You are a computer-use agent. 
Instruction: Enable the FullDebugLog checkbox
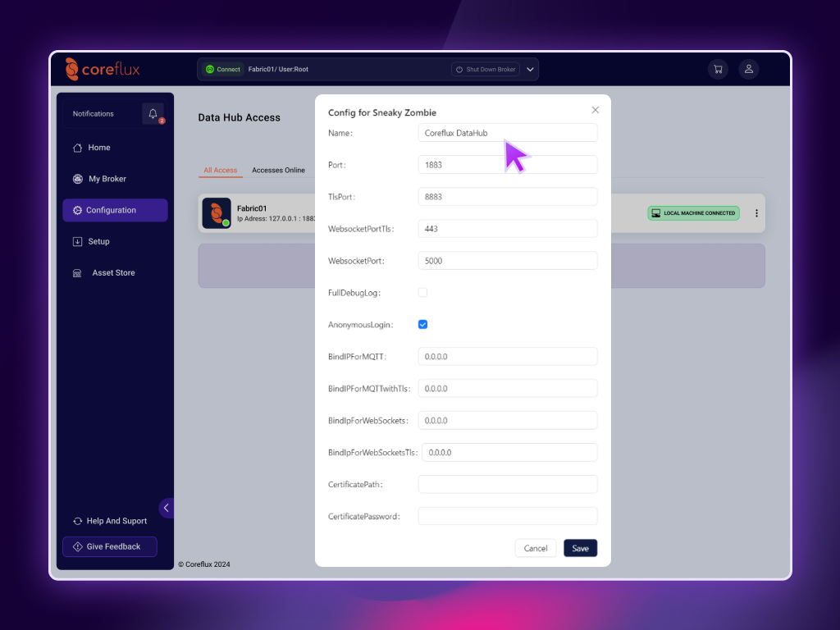pos(422,292)
